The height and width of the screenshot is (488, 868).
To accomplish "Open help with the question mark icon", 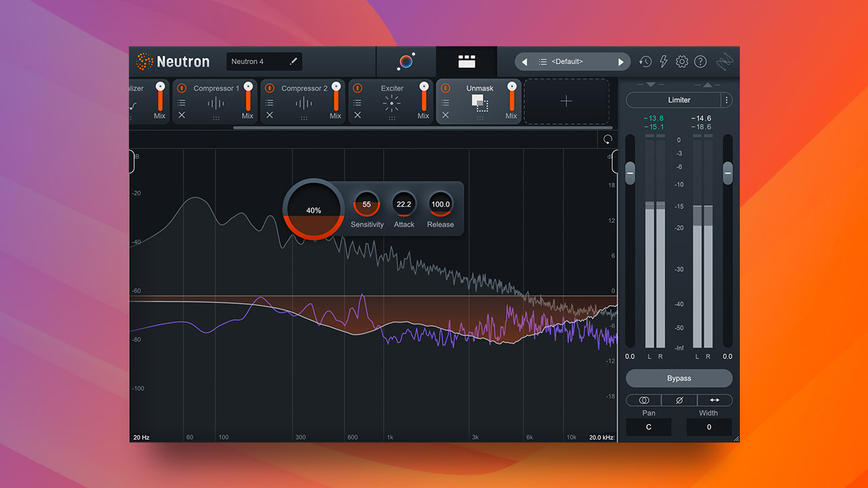I will (x=701, y=62).
